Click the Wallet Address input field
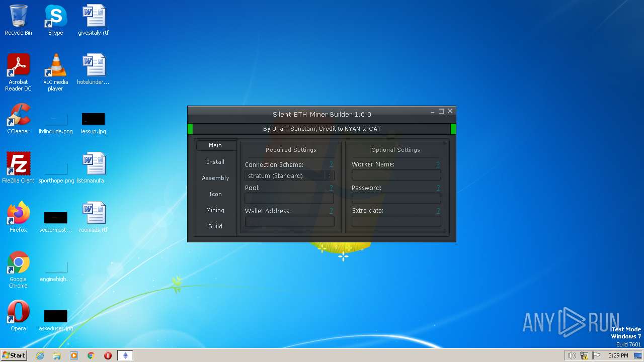 (x=289, y=222)
